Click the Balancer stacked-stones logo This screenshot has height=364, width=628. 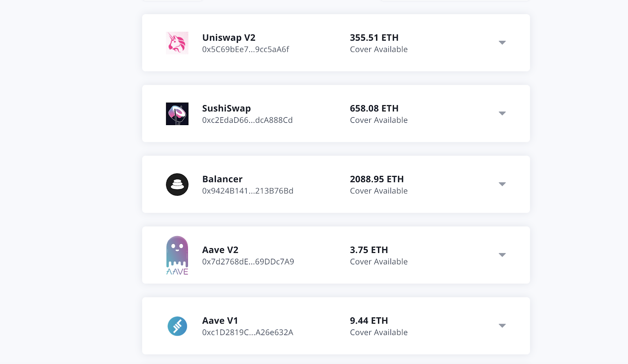pos(177,184)
